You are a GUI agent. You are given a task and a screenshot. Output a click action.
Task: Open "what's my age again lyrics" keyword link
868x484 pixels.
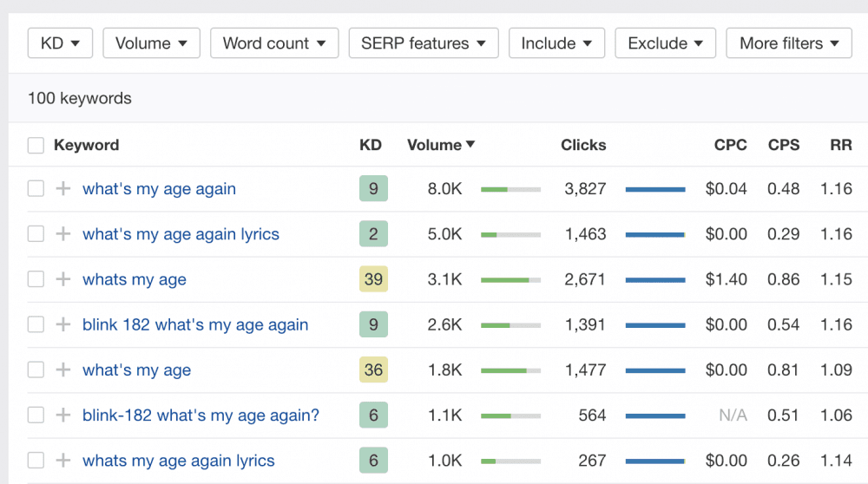point(181,234)
